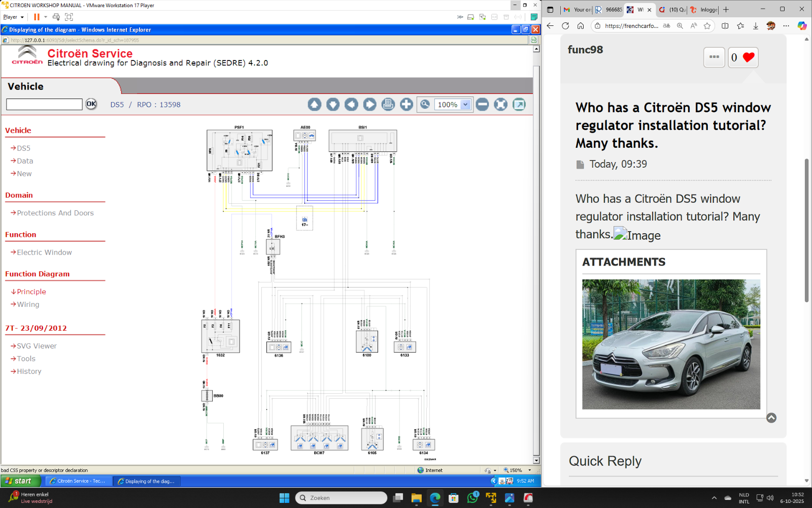Zoom in on diagram with plus icon
The image size is (812, 508).
(407, 104)
